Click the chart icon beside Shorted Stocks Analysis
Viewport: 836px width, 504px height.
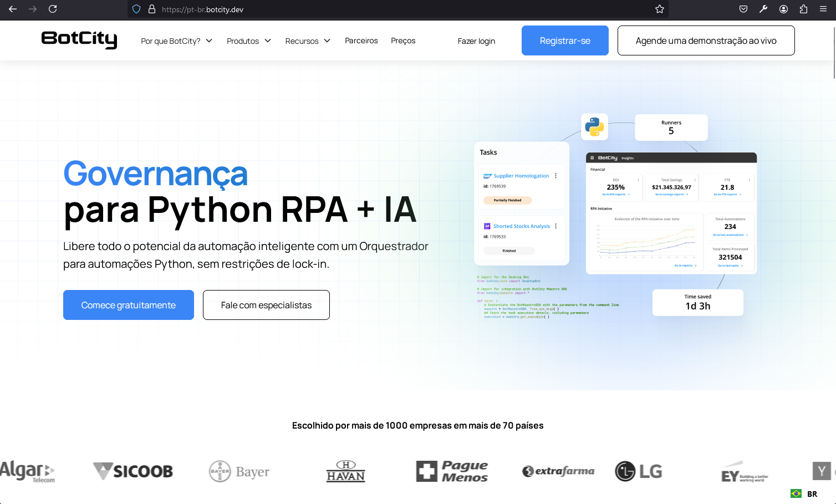[x=487, y=226]
